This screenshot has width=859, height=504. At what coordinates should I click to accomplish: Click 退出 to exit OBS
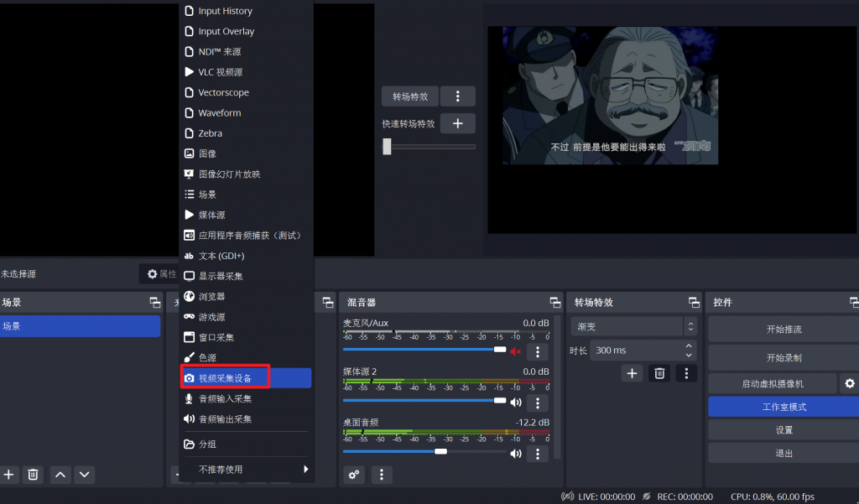[784, 453]
